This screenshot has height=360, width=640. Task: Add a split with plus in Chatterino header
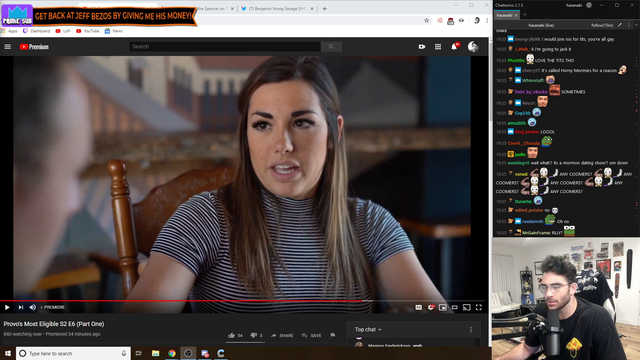pos(636,25)
